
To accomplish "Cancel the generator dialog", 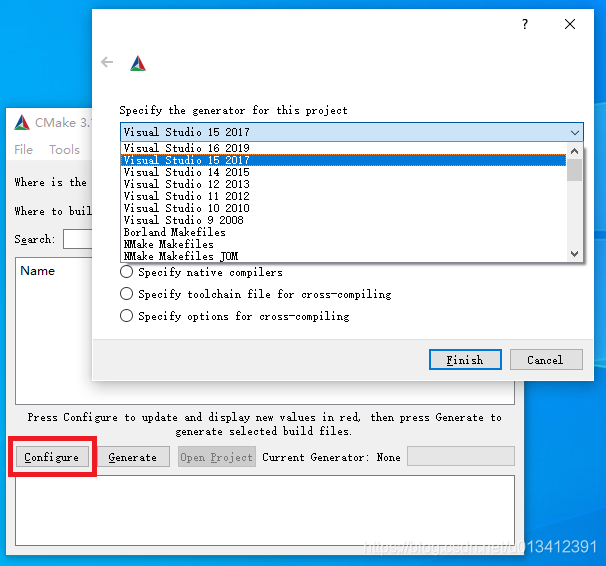I will point(546,360).
